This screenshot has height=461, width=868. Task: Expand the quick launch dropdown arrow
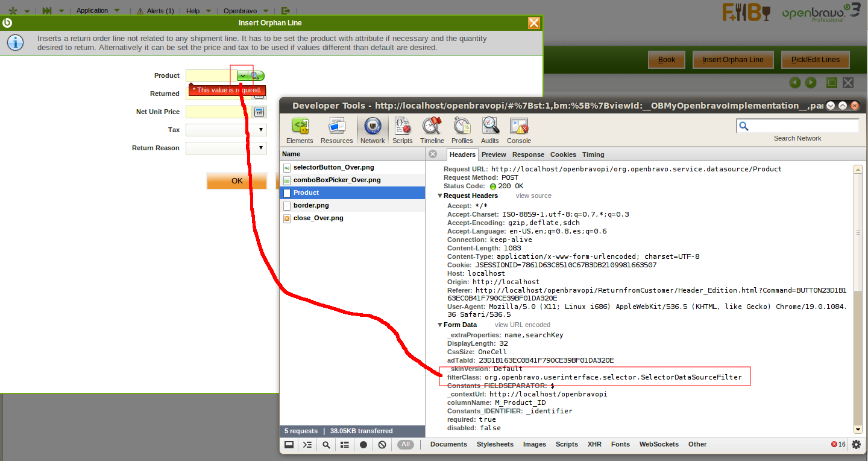[x=61, y=11]
